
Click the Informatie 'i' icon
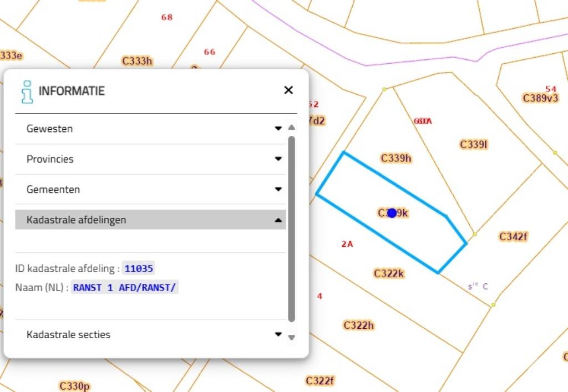27,91
